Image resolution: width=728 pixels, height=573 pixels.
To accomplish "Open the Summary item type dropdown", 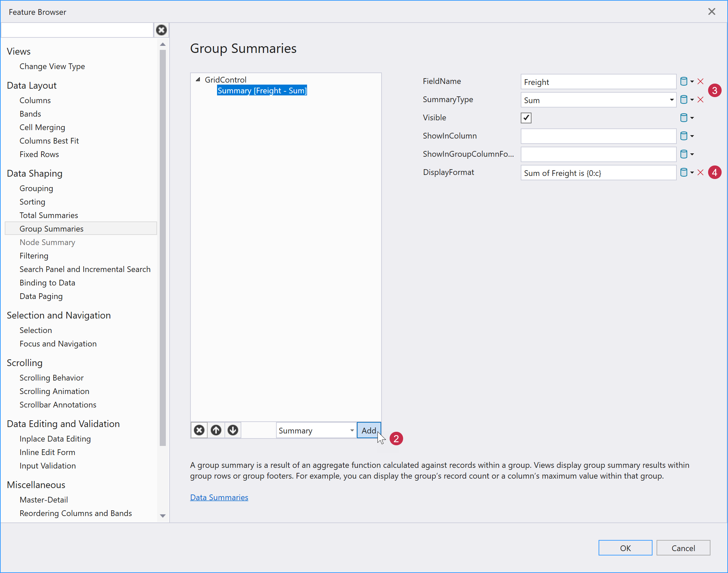I will coord(352,430).
